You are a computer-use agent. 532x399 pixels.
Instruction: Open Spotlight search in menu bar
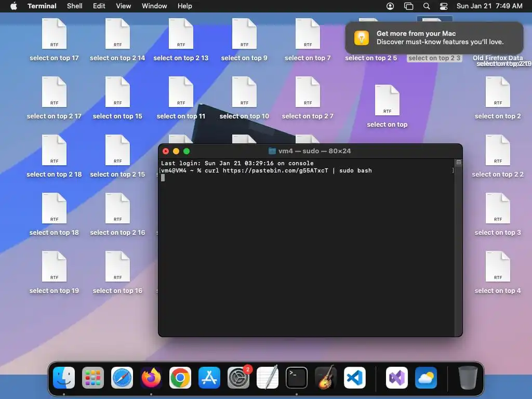tap(427, 6)
